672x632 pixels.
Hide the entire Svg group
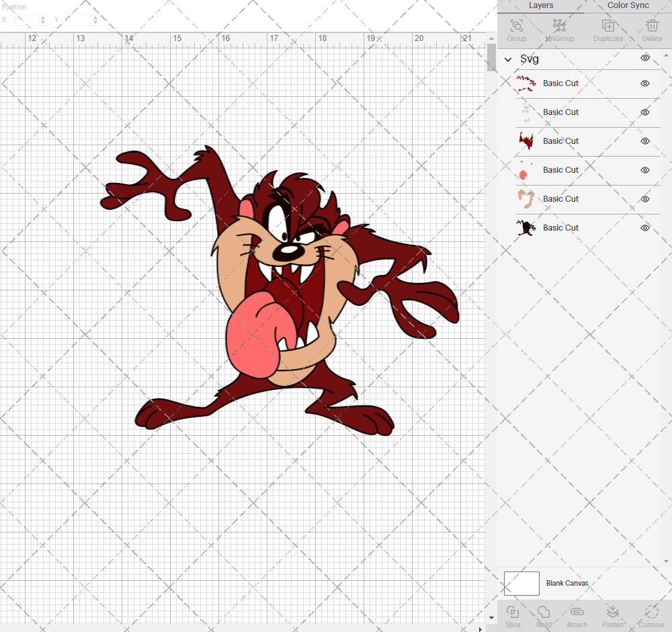pyautogui.click(x=645, y=58)
